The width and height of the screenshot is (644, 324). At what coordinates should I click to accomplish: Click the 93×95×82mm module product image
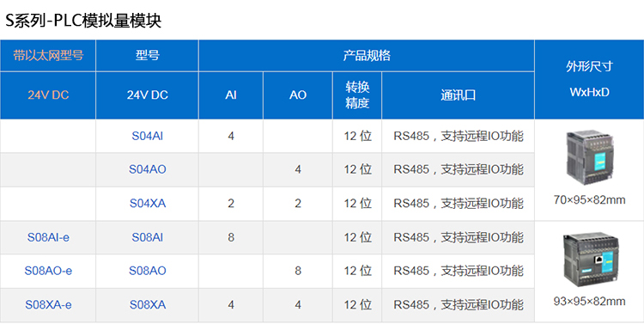589,258
